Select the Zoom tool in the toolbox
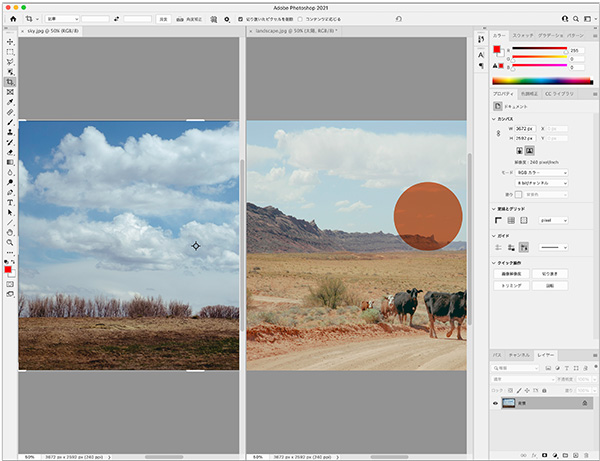The width and height of the screenshot is (600, 461). (x=10, y=243)
